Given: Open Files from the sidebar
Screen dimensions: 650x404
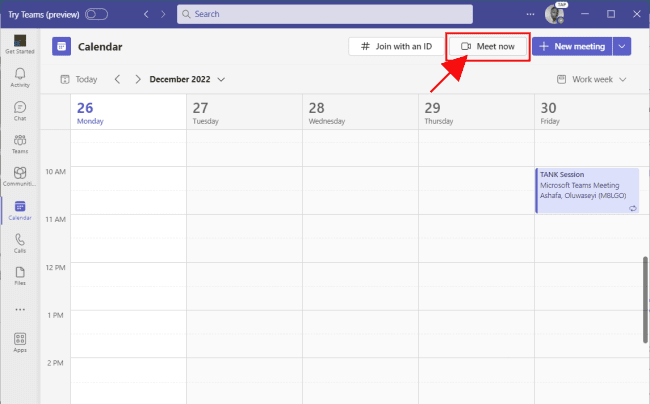Looking at the screenshot, I should [x=20, y=276].
